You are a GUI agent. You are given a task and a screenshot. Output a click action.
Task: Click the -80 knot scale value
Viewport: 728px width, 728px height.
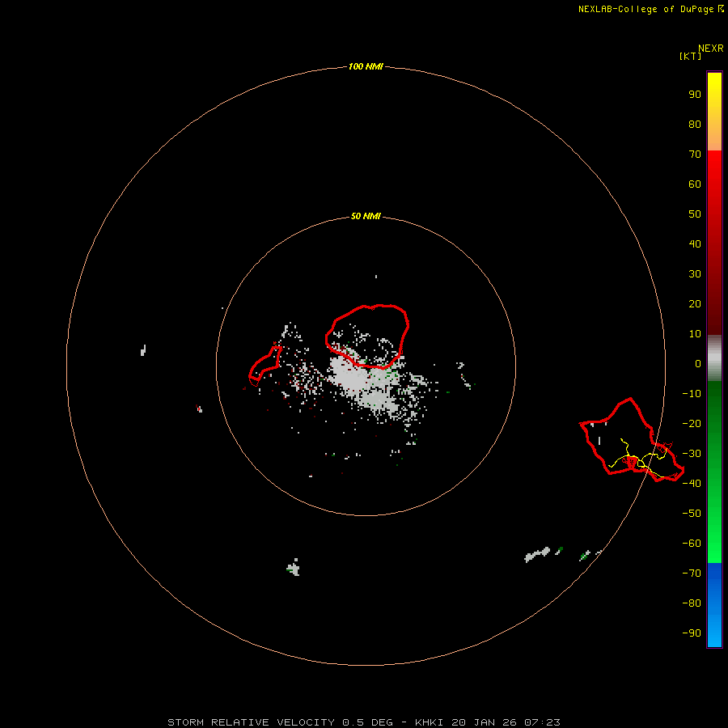[x=692, y=603]
